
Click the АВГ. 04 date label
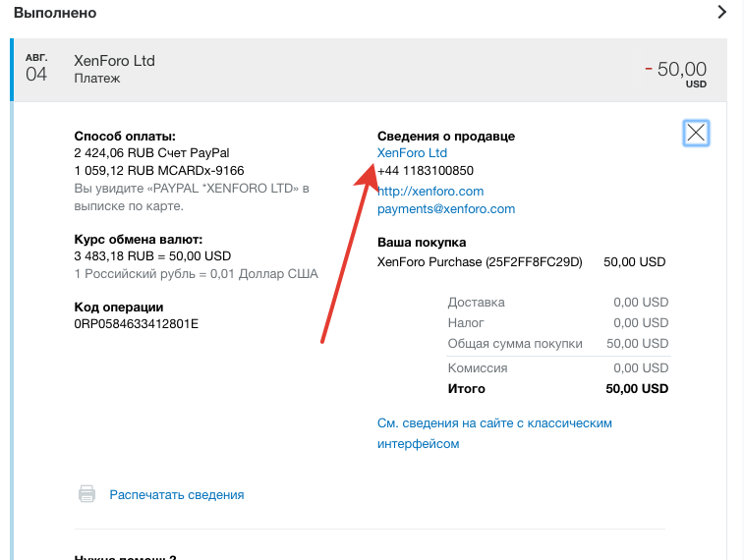click(x=36, y=69)
